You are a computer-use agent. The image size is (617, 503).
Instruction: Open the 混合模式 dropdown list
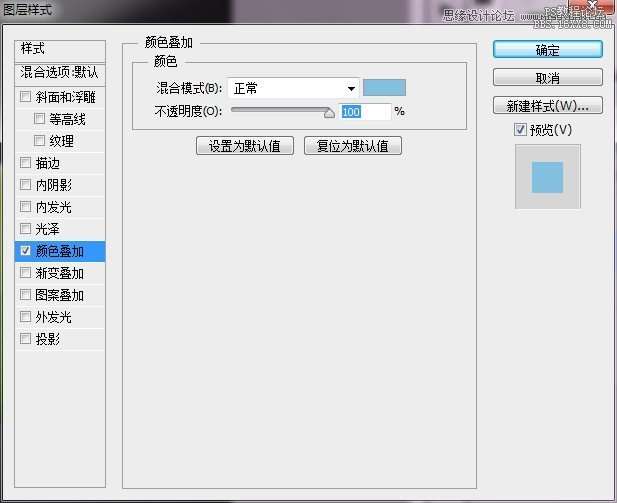[293, 88]
